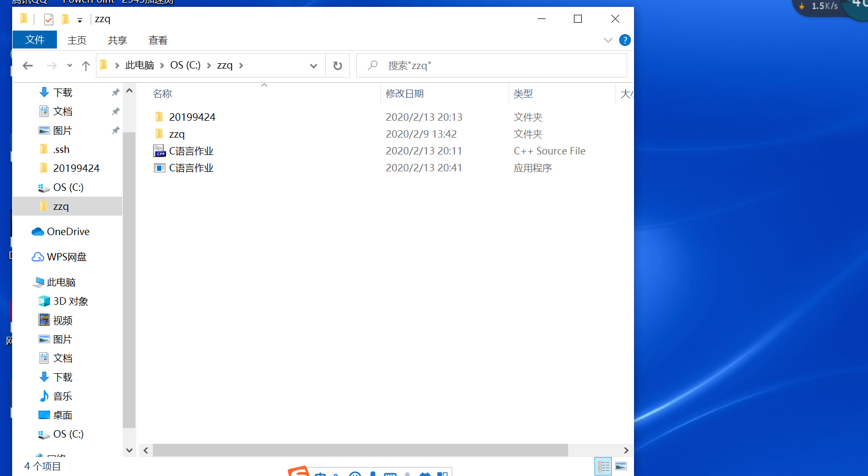Click the horizontal scrollbar left arrow
Image resolution: width=868 pixels, height=476 pixels.
(x=146, y=450)
